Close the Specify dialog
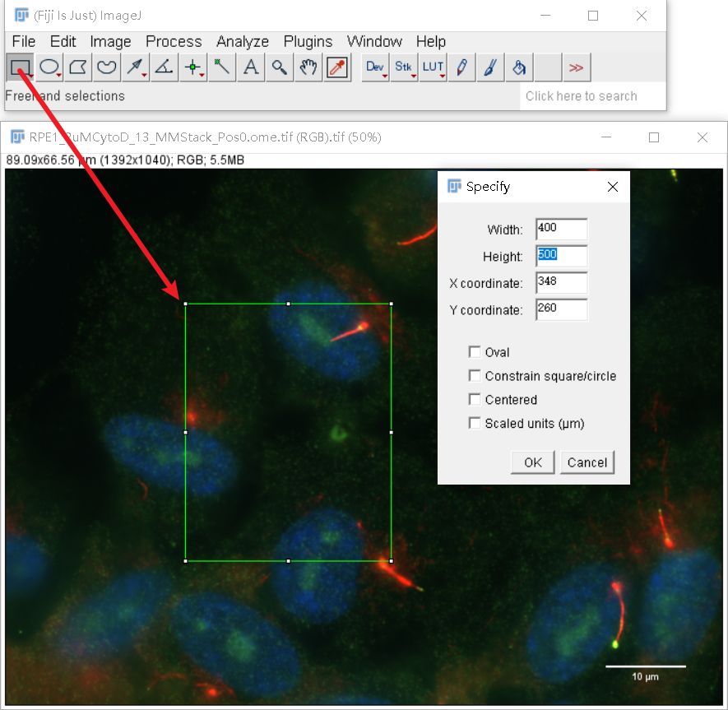The width and height of the screenshot is (728, 710). (613, 187)
